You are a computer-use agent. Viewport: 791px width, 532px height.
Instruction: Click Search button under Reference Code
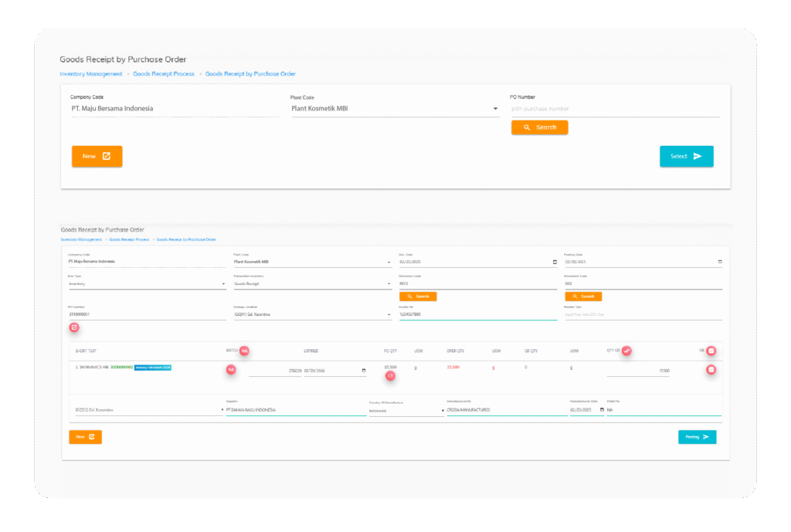(x=418, y=296)
